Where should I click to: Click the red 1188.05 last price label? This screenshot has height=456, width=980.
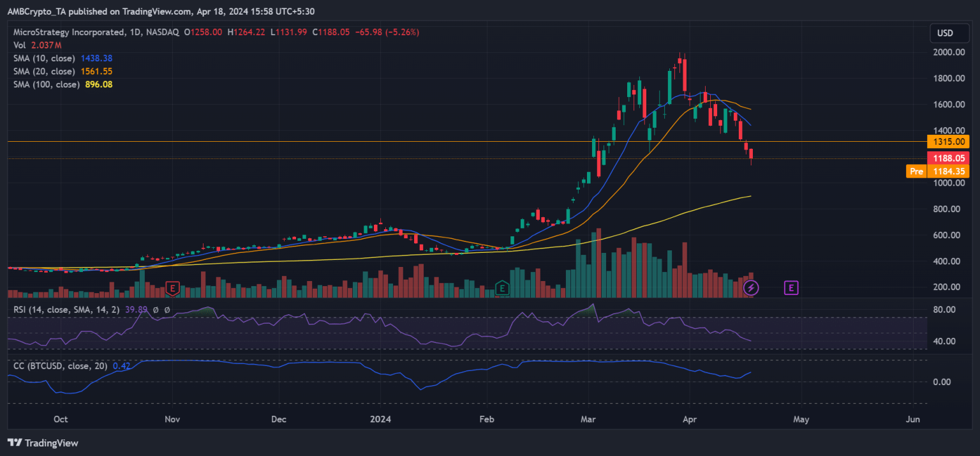coord(948,158)
